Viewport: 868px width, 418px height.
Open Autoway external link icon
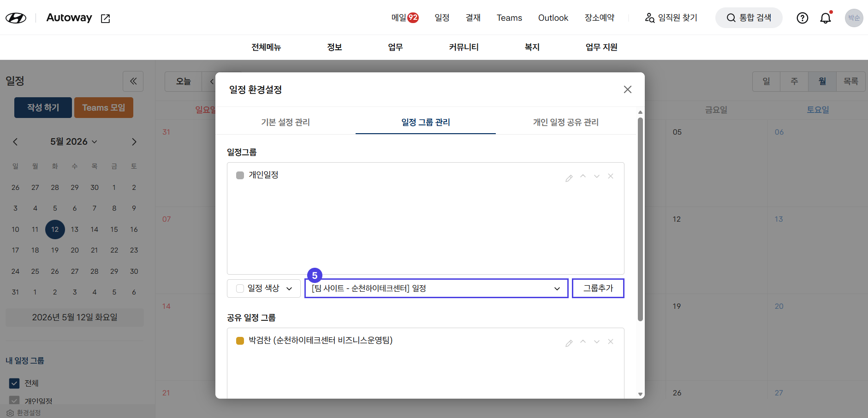pyautogui.click(x=106, y=18)
